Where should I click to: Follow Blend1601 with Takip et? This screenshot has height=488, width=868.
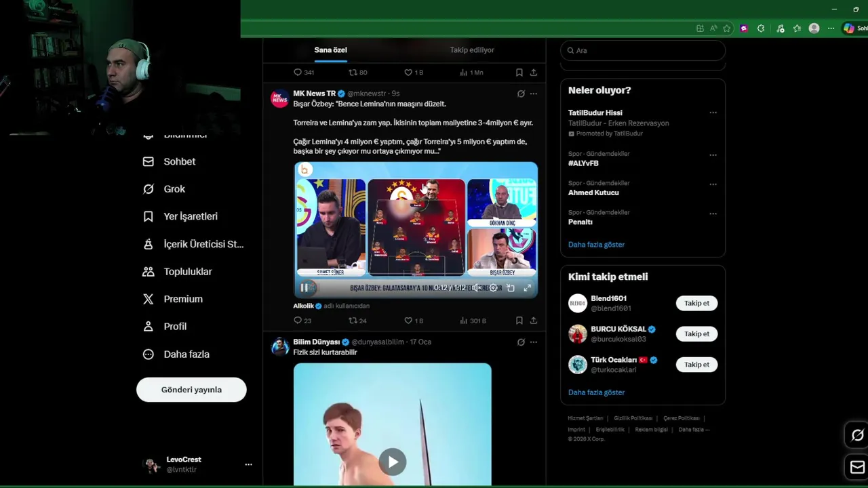tap(696, 303)
